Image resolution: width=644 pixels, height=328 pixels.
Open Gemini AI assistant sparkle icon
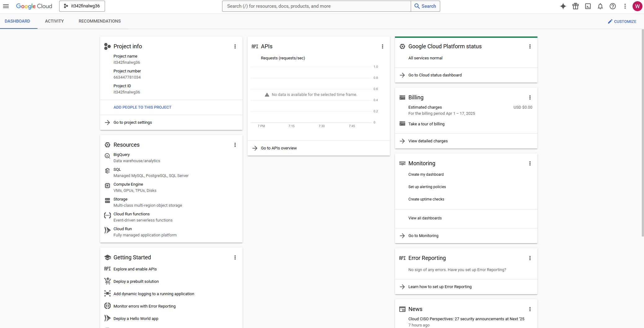563,6
